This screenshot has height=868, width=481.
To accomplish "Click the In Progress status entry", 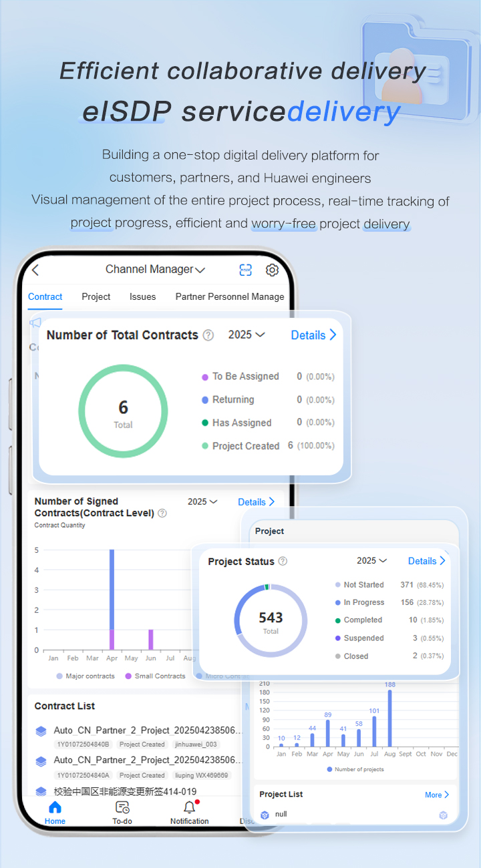I will pos(389,602).
